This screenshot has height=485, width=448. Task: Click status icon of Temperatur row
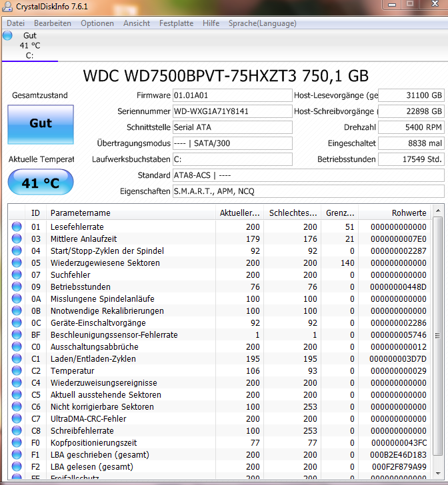[x=17, y=370]
